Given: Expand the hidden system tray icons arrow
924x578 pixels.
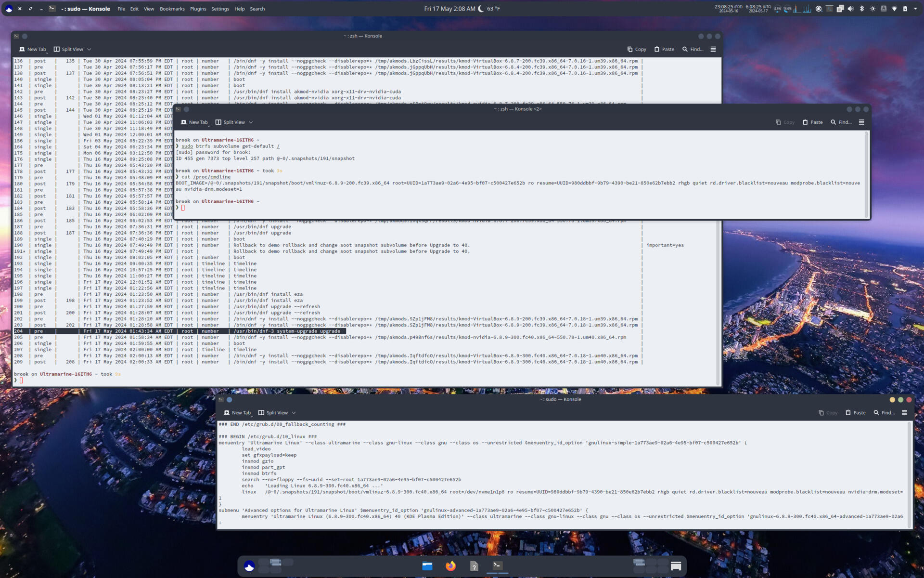Looking at the screenshot, I should click(915, 9).
